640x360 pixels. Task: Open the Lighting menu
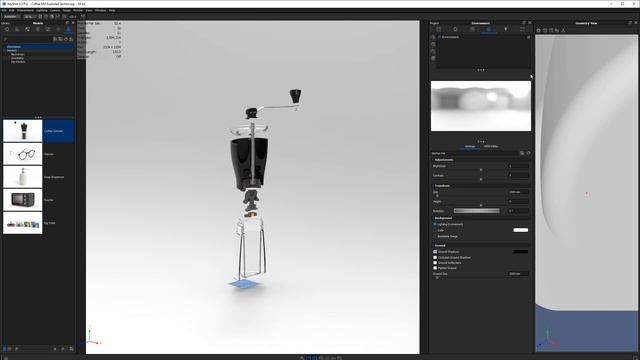point(42,10)
